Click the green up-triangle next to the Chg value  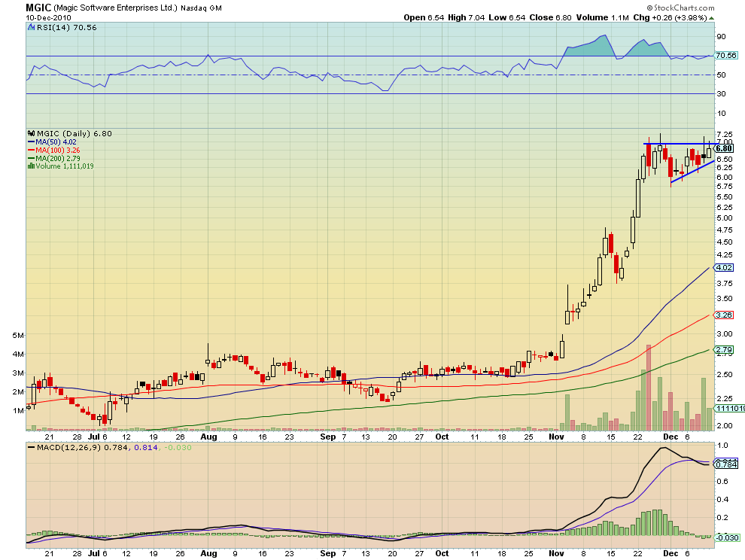point(711,18)
